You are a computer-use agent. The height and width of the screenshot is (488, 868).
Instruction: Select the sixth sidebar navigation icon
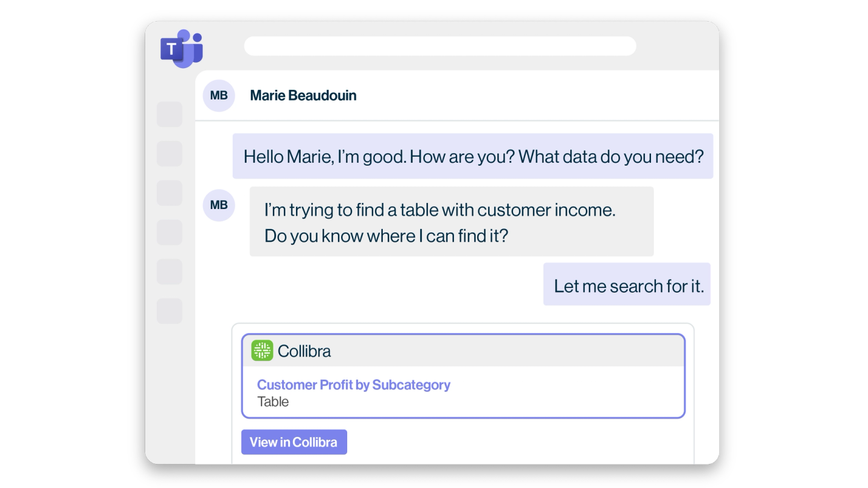tap(169, 311)
